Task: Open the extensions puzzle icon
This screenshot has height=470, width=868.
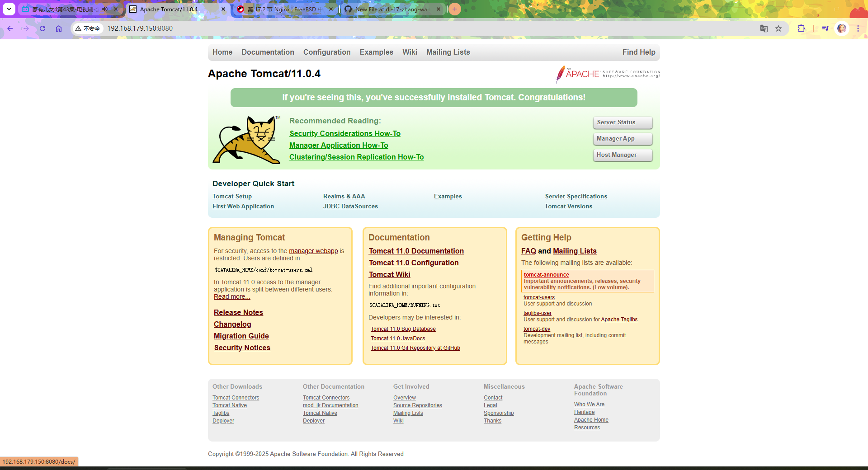Action: [x=801, y=28]
